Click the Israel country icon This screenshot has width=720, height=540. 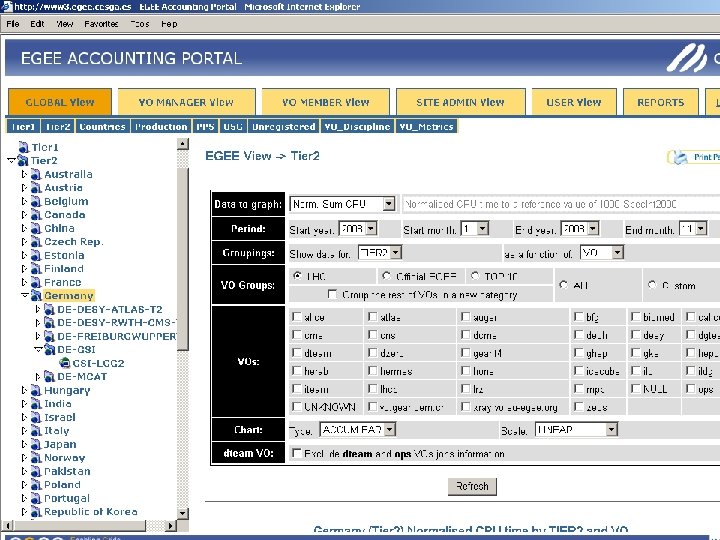click(x=36, y=417)
